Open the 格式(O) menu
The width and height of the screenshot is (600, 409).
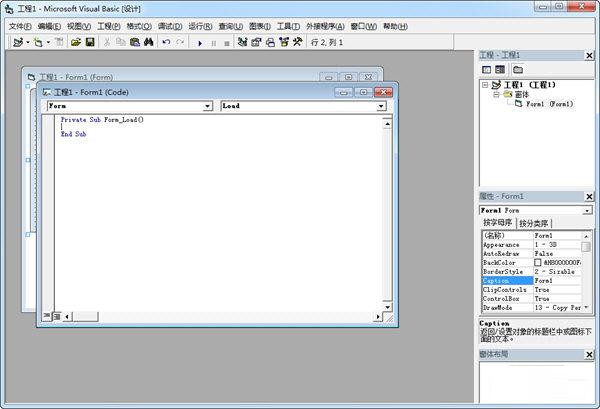pyautogui.click(x=139, y=26)
